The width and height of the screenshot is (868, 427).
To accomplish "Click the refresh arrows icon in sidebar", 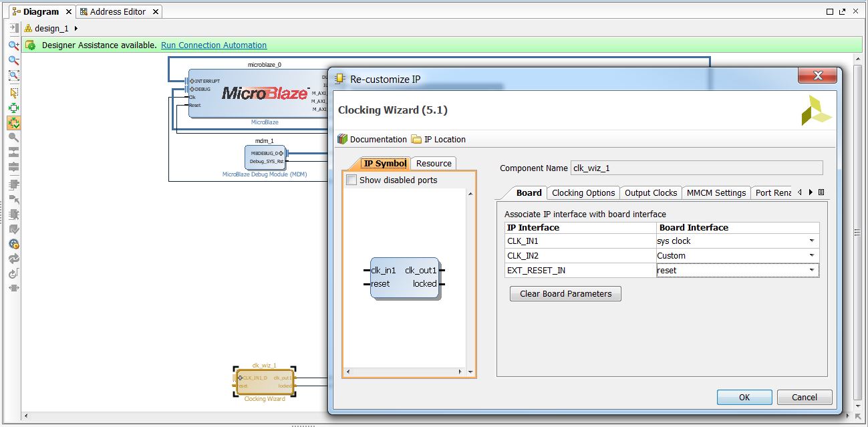I will (x=13, y=259).
